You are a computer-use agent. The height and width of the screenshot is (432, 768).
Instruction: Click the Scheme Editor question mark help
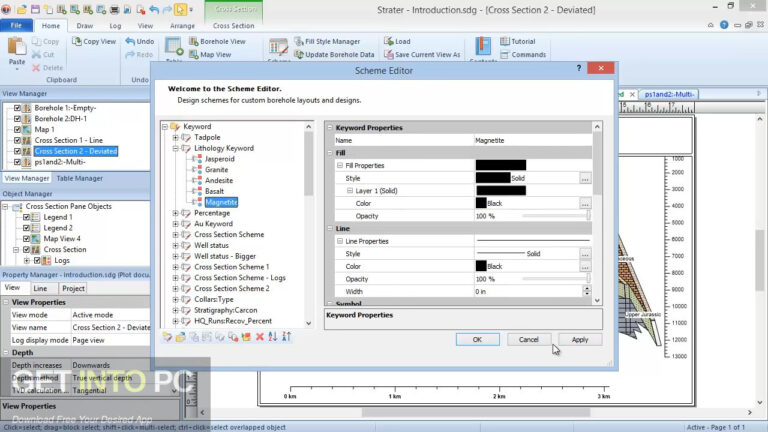click(578, 68)
